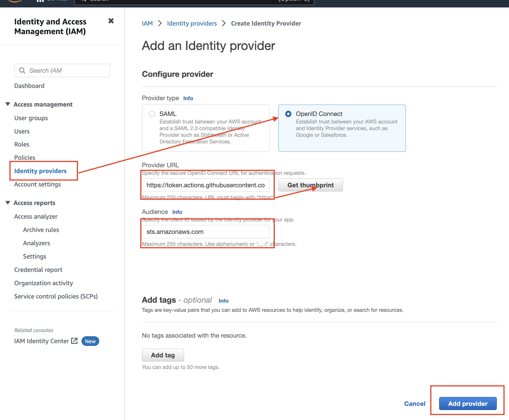Open Access analyzer
The width and height of the screenshot is (509, 420).
click(36, 216)
